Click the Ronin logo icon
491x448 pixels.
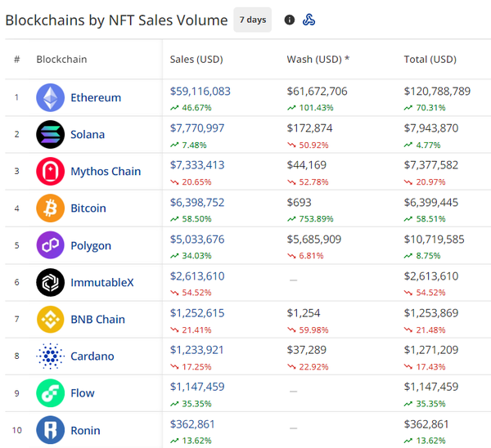(x=50, y=430)
